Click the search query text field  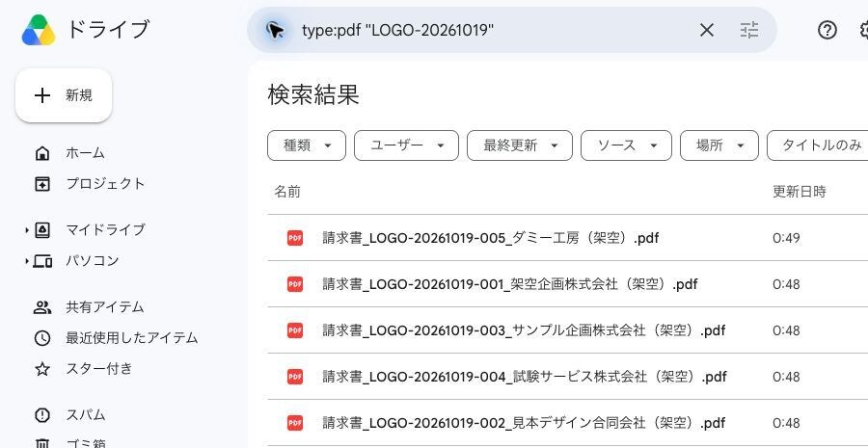(397, 30)
